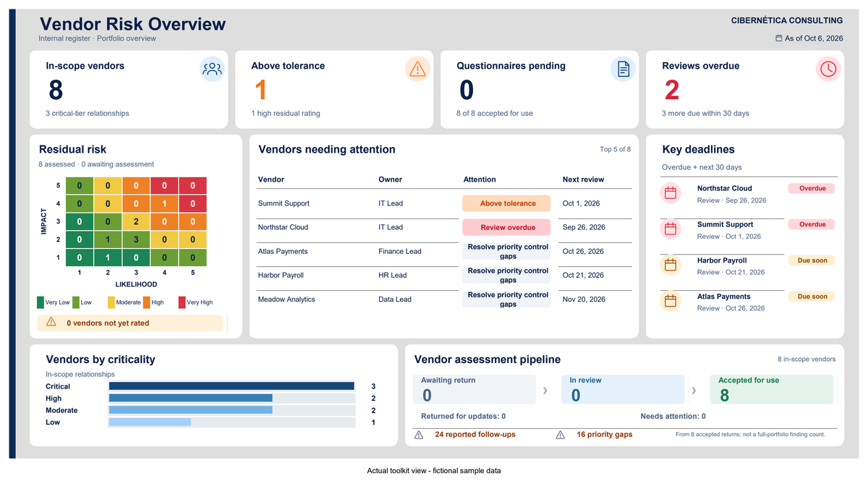Click the warning icon beside 24 reported follow-ups
Image resolution: width=868 pixels, height=484 pixels.
click(419, 435)
